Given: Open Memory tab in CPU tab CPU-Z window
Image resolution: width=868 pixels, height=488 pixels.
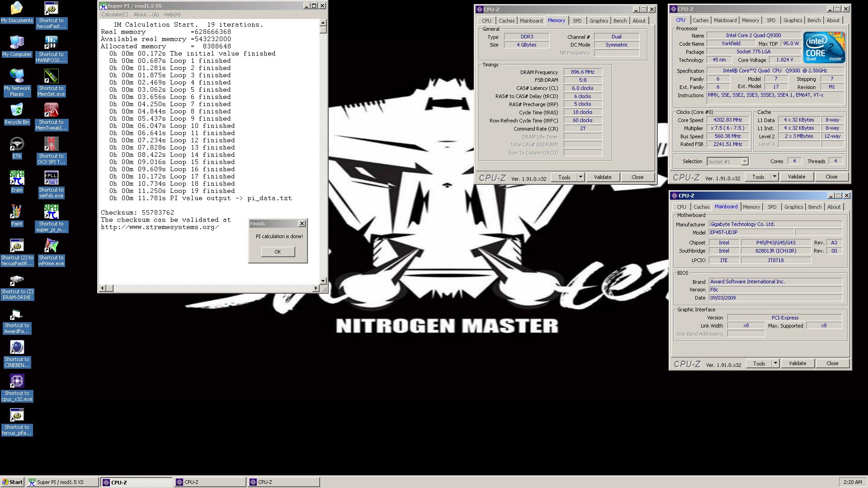Looking at the screenshot, I should click(750, 20).
